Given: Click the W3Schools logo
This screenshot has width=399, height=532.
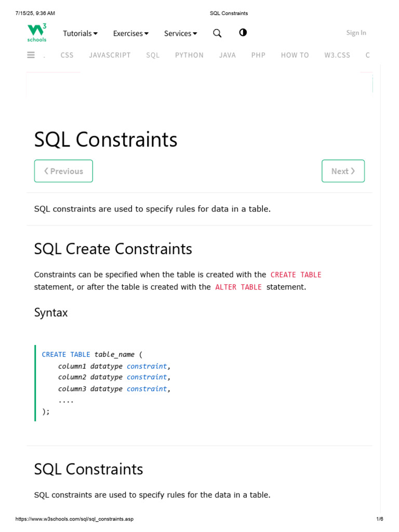Looking at the screenshot, I should (x=37, y=33).
